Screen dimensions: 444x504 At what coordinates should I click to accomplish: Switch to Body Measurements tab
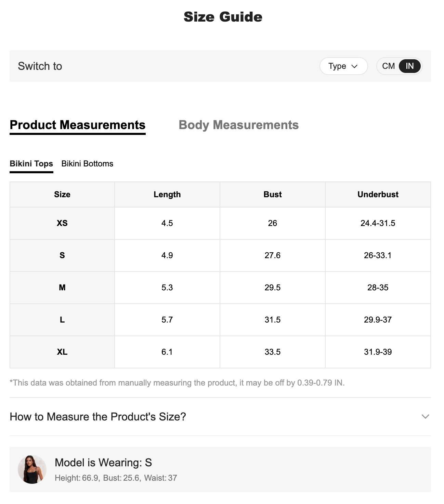tap(238, 125)
